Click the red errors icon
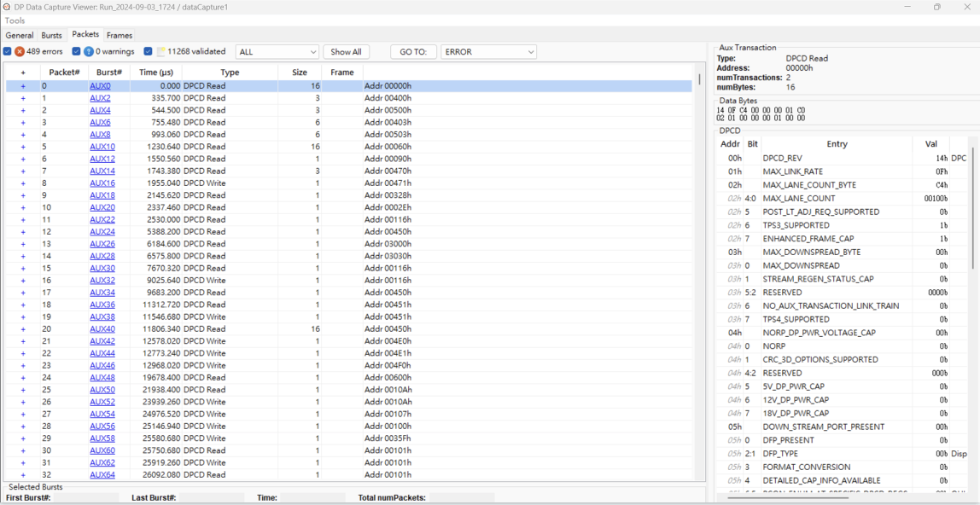 [20, 51]
